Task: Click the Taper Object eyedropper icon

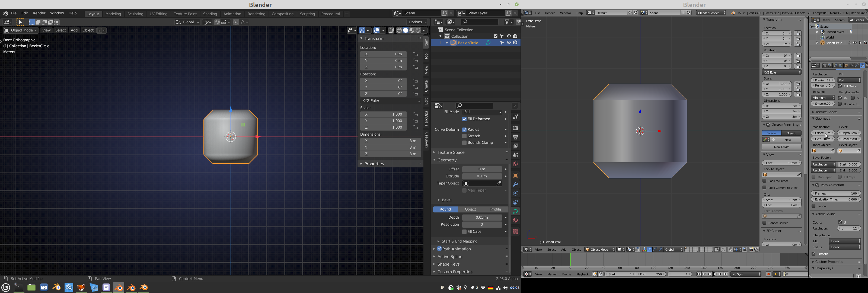Action: (499, 183)
